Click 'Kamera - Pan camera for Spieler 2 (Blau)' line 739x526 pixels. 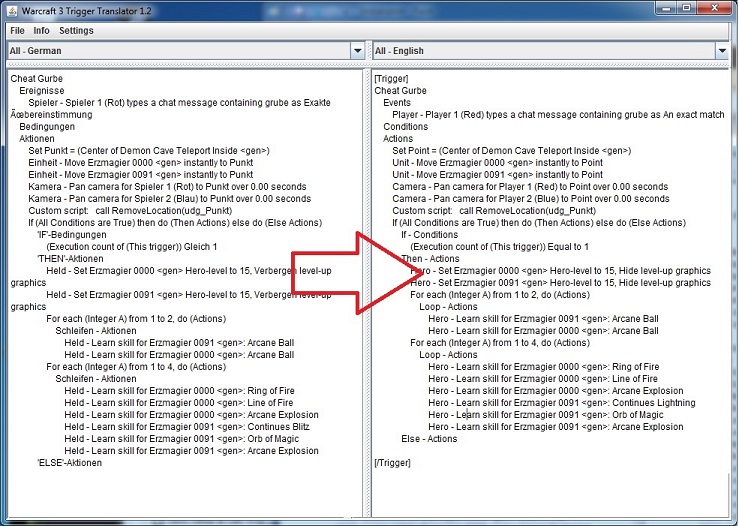[170, 199]
